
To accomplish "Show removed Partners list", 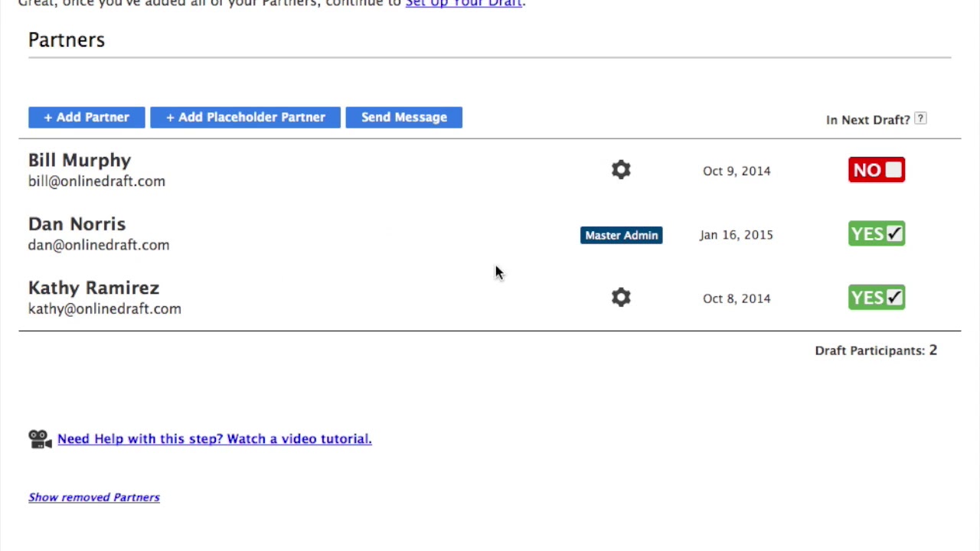I will 94,497.
